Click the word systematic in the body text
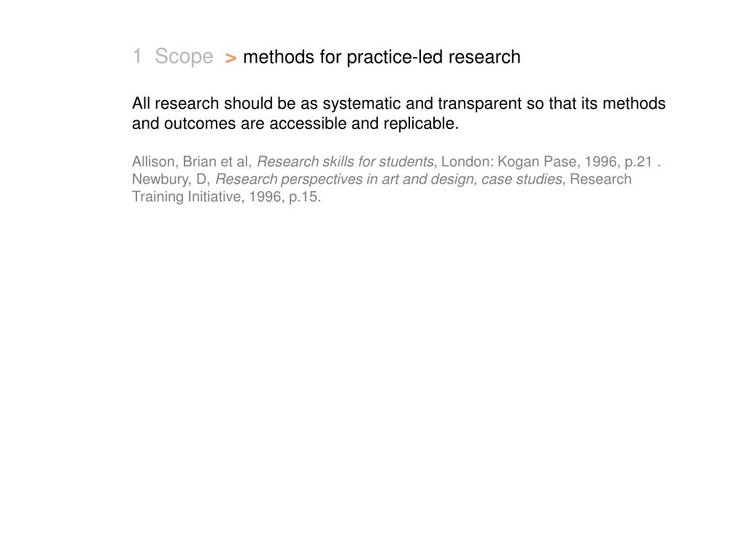 362,104
